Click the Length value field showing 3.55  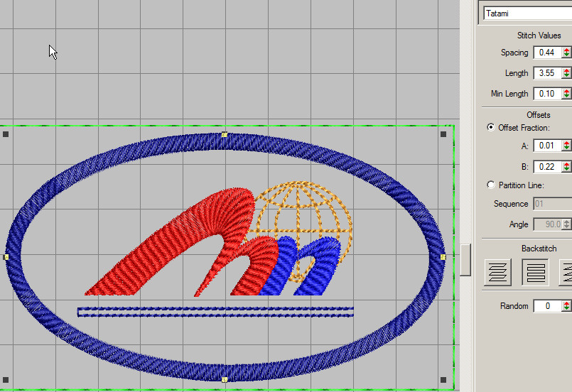pos(547,73)
